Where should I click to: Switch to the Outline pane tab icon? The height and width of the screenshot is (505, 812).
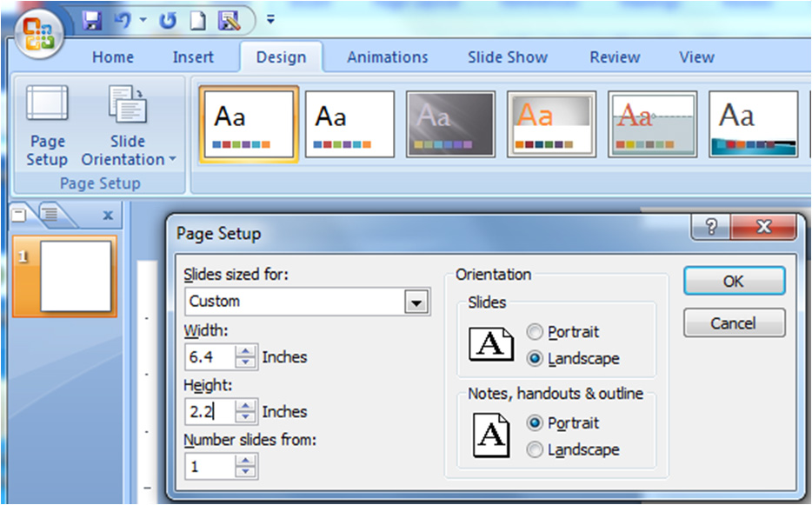pyautogui.click(x=50, y=213)
